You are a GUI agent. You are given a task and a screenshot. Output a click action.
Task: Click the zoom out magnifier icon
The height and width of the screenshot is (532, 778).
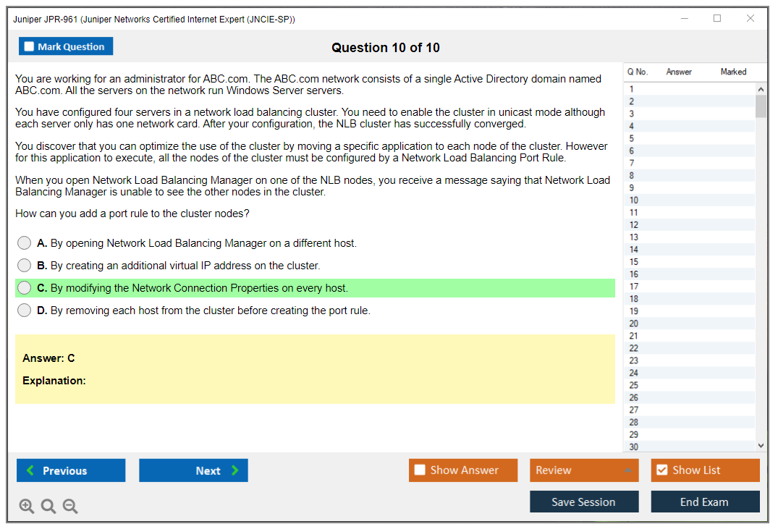[x=70, y=507]
